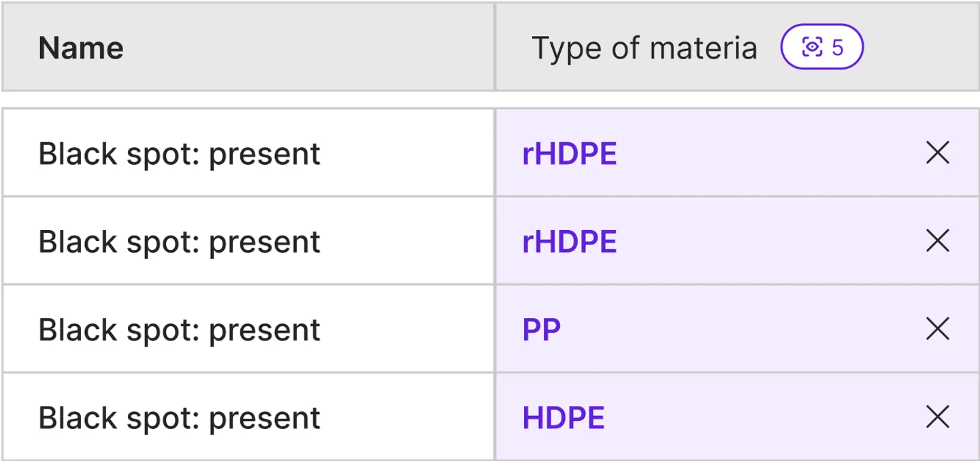Click the PP material value
980x461 pixels.
[x=542, y=330]
